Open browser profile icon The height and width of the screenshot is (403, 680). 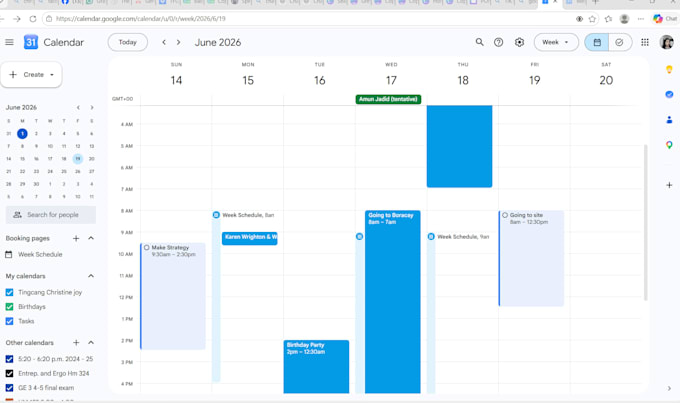coord(624,19)
